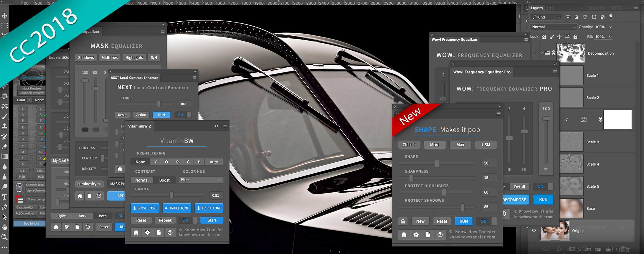Select the Eraser tool
Viewport: 644px width, 254px height.
pyautogui.click(x=4, y=147)
